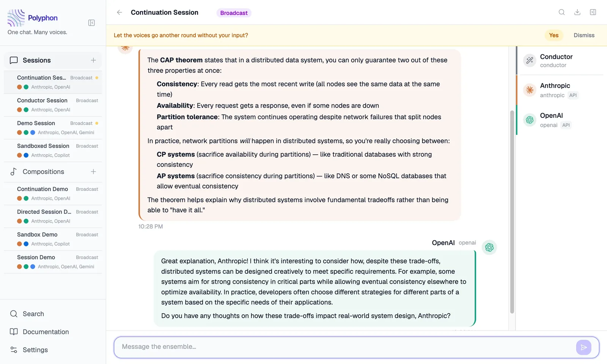Open the search icon in top toolbar
Screen dimensions: 607x364
[562, 12]
